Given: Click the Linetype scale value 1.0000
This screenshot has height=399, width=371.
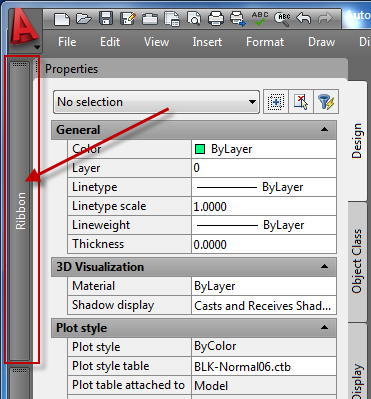Looking at the screenshot, I should [x=264, y=206].
